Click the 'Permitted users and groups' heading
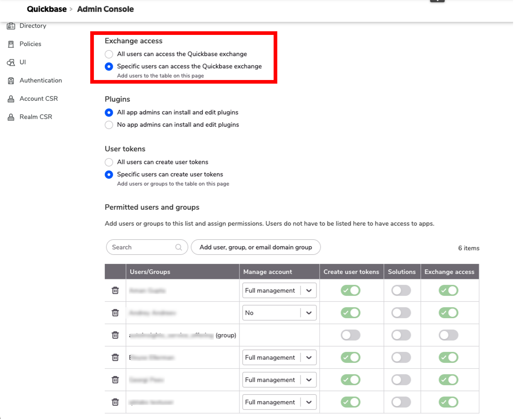515x420 pixels. (152, 207)
